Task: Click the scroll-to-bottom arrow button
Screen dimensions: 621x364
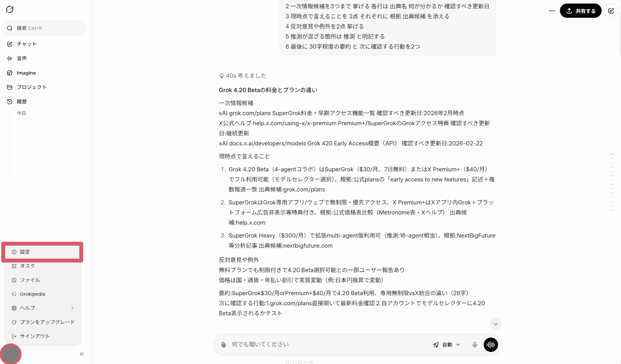Action: 495,324
